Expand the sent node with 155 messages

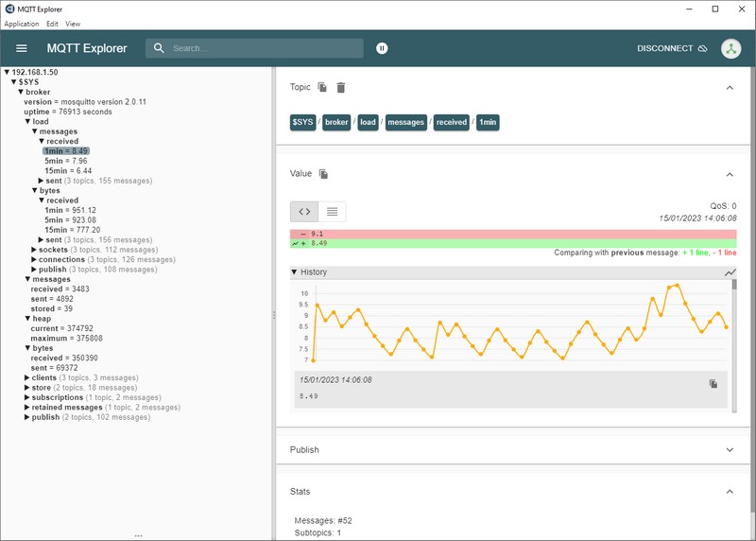pyautogui.click(x=41, y=181)
